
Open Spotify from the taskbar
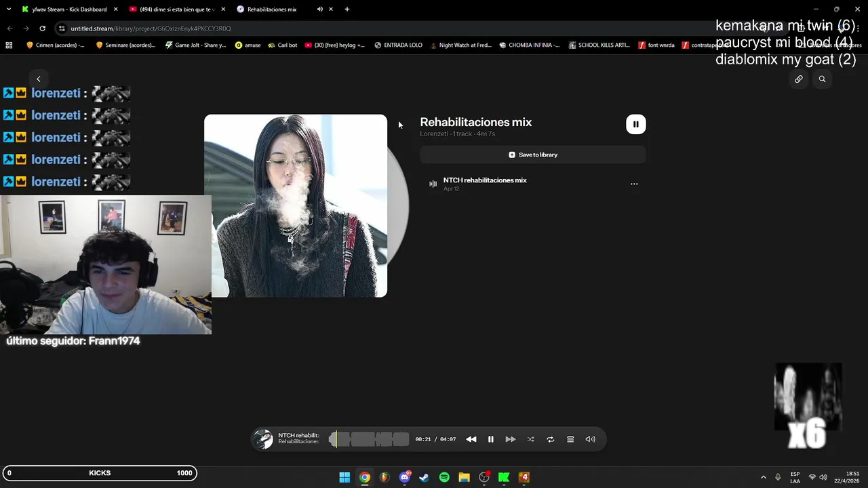coord(444,477)
